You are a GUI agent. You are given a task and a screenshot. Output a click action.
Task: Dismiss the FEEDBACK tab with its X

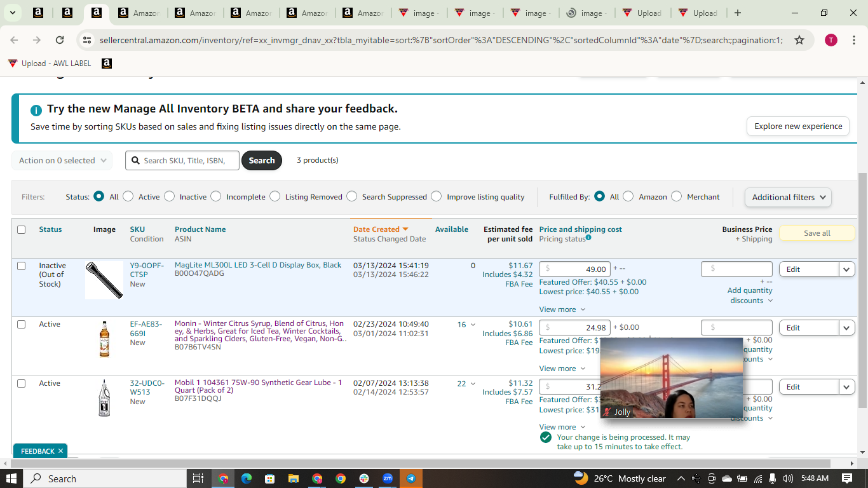(x=60, y=451)
